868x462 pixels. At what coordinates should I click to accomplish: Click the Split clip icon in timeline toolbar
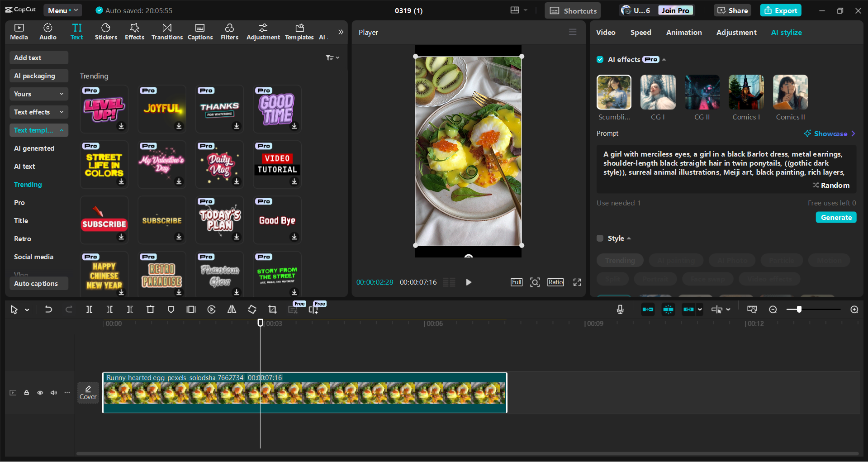89,310
